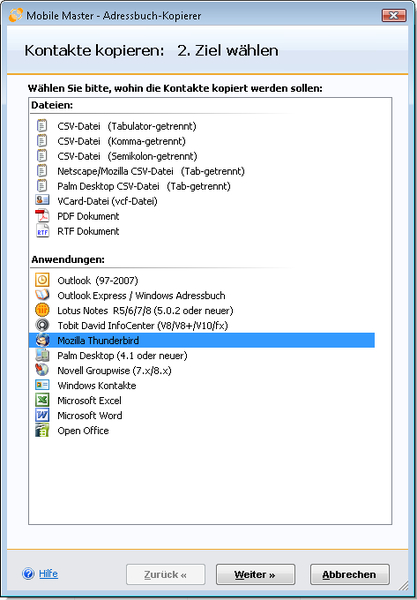Select the VCard-Datei icon
Screen dimensions: 417x600
(x=42, y=201)
